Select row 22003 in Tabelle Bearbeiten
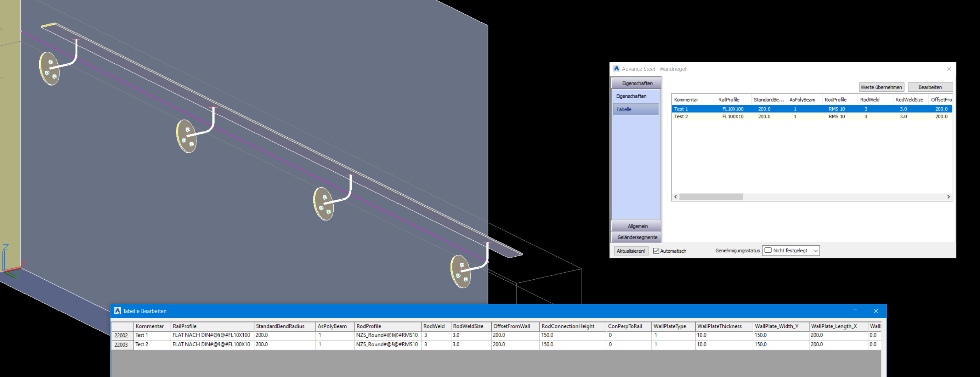The image size is (980, 377). tap(122, 344)
